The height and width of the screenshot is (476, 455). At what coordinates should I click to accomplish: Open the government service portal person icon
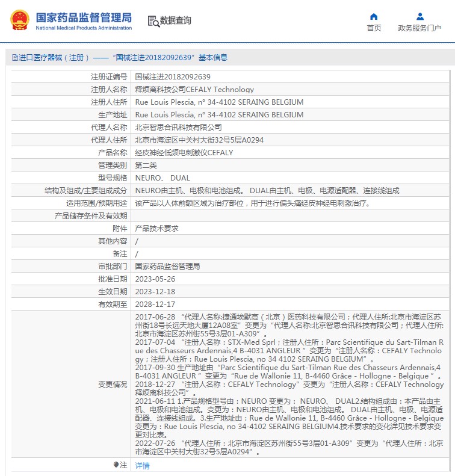(419, 16)
